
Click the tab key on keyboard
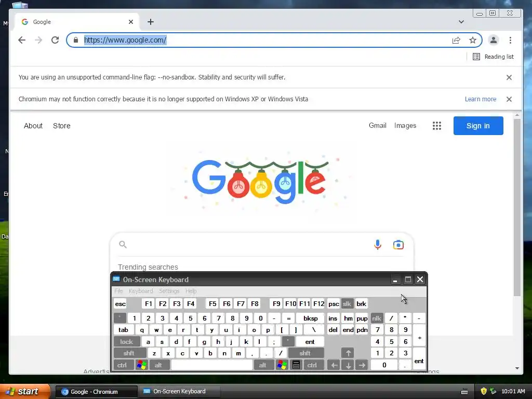tap(124, 330)
